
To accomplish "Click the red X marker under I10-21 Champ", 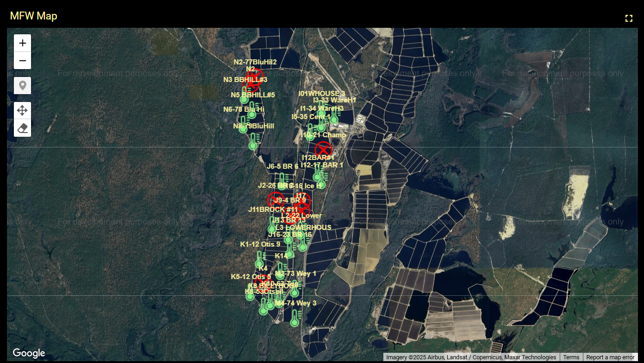I will pyautogui.click(x=323, y=150).
